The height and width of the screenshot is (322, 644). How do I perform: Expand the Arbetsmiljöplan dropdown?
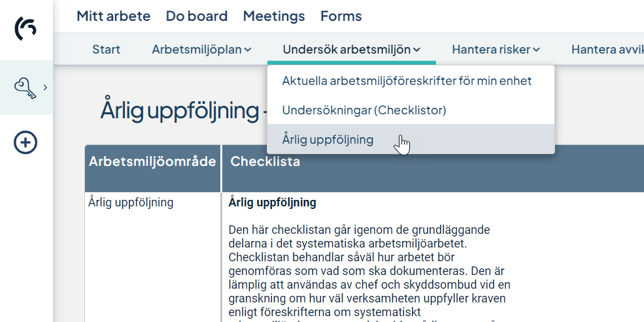click(201, 49)
